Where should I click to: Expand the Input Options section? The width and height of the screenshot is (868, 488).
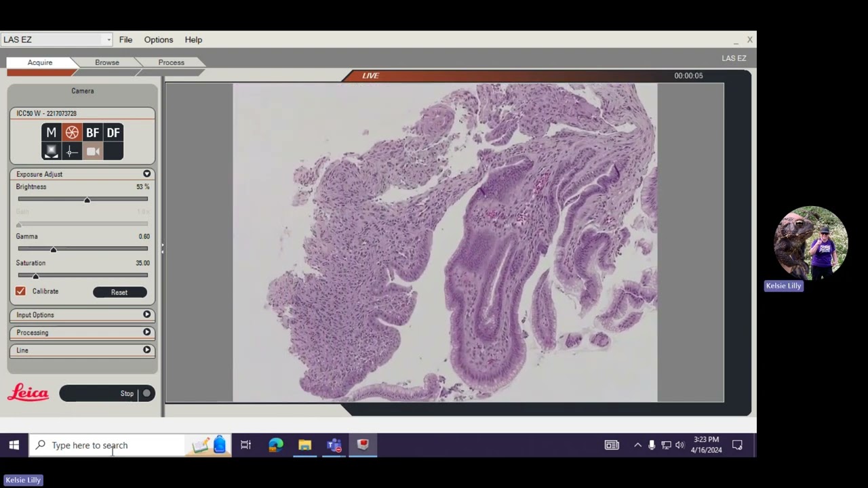[146, 314]
